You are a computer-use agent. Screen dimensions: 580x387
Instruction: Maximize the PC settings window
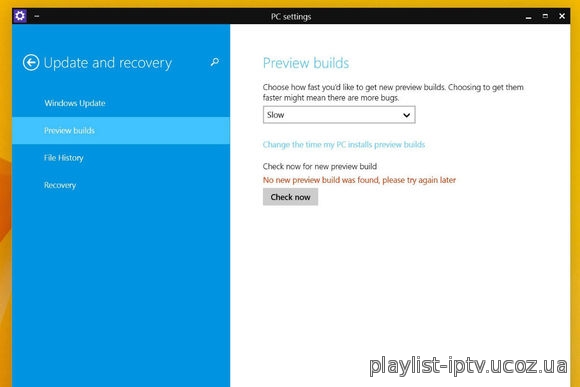coord(545,16)
